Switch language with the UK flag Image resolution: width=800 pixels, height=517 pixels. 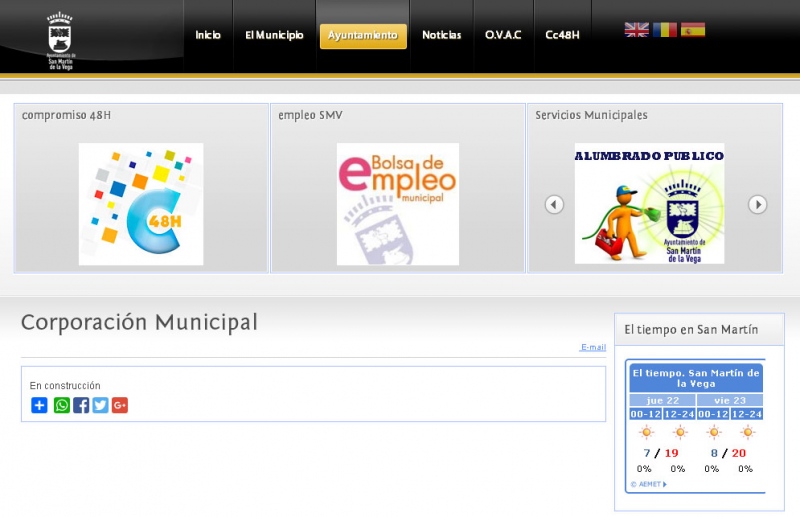click(636, 30)
